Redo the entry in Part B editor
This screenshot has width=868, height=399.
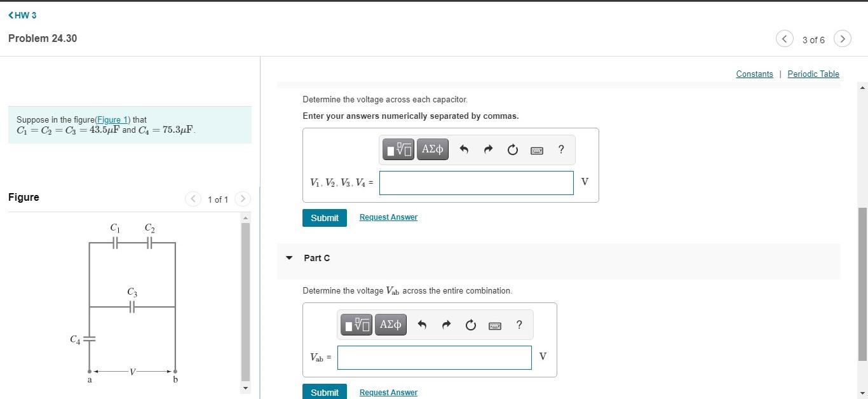coord(488,149)
